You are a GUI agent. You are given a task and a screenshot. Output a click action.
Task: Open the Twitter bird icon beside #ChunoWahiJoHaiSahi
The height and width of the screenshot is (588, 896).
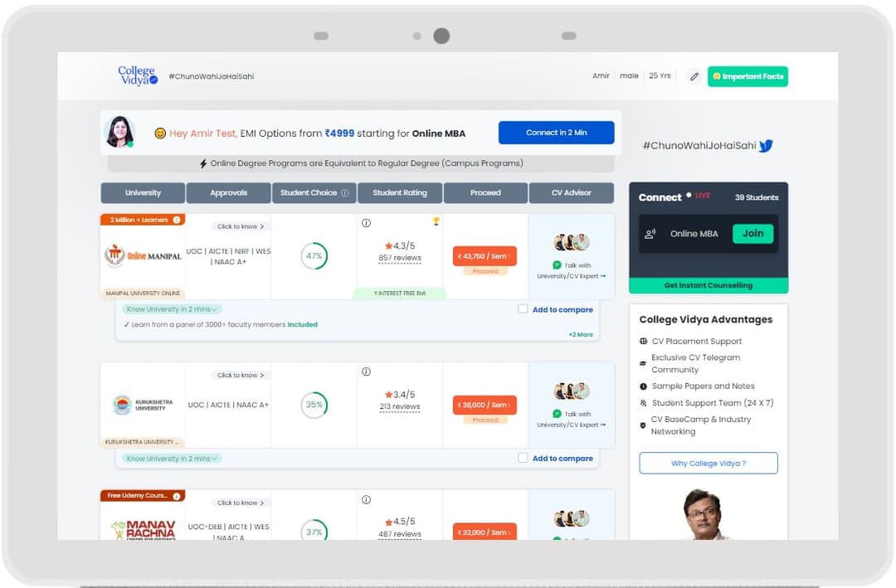click(766, 146)
